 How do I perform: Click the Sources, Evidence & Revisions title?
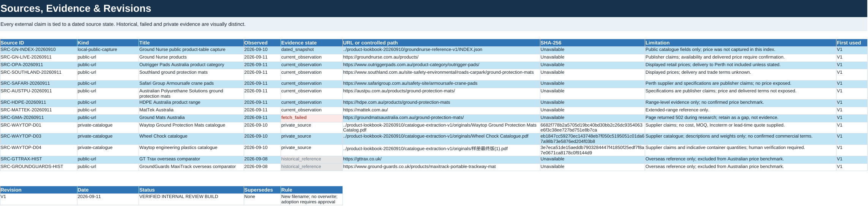coord(76,8)
